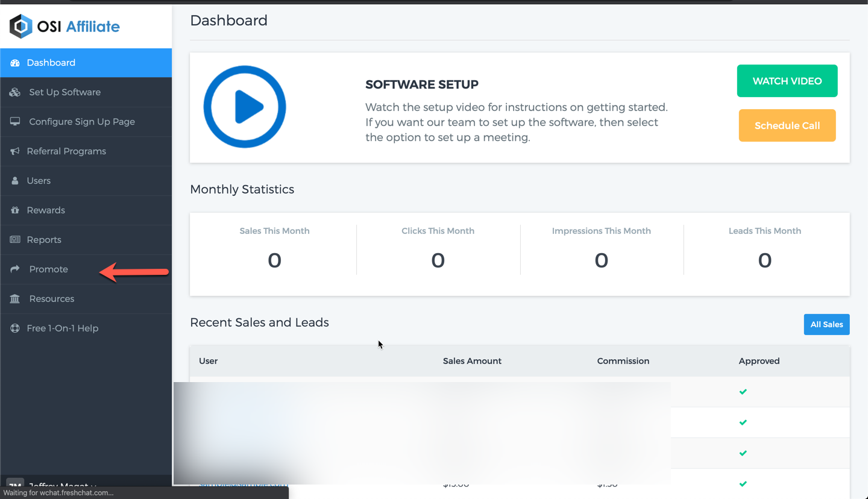Click the Impressions This Month statistic label
868x499 pixels.
click(602, 231)
